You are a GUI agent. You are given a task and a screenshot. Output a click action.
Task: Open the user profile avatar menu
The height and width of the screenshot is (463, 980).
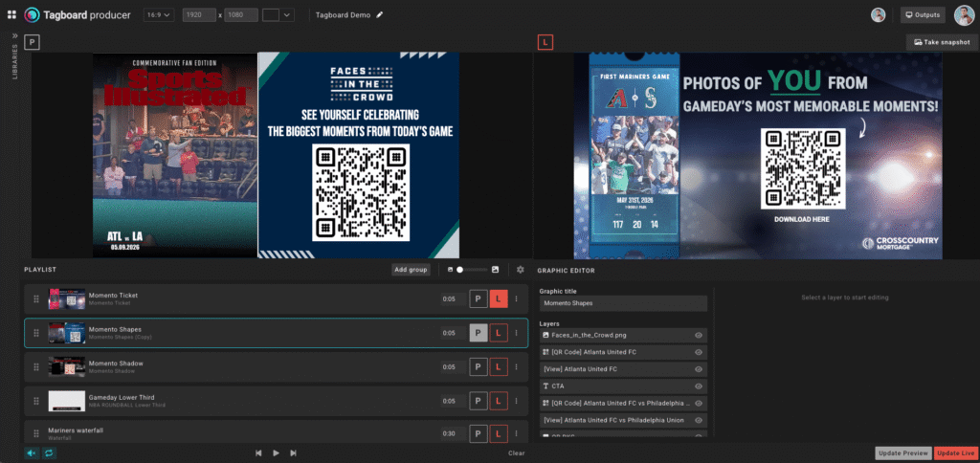pyautogui.click(x=964, y=15)
